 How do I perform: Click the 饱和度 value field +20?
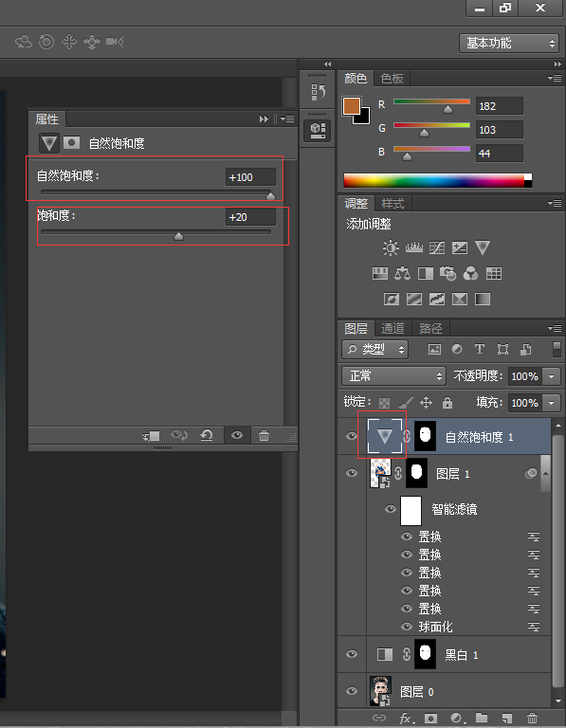click(250, 217)
